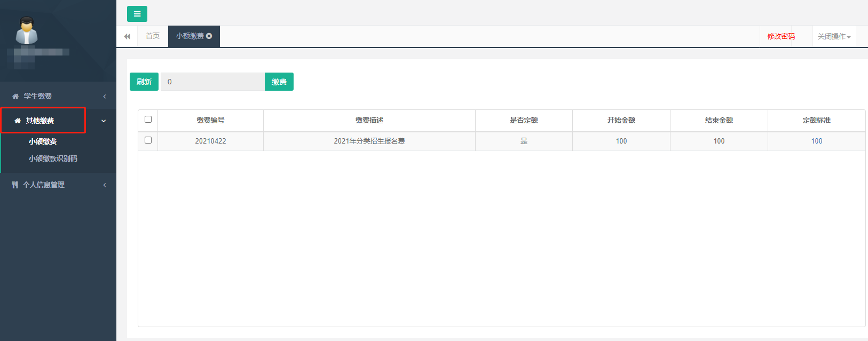868x341 pixels.
Task: Click the icon beside 个人信息管理
Action: [x=15, y=185]
